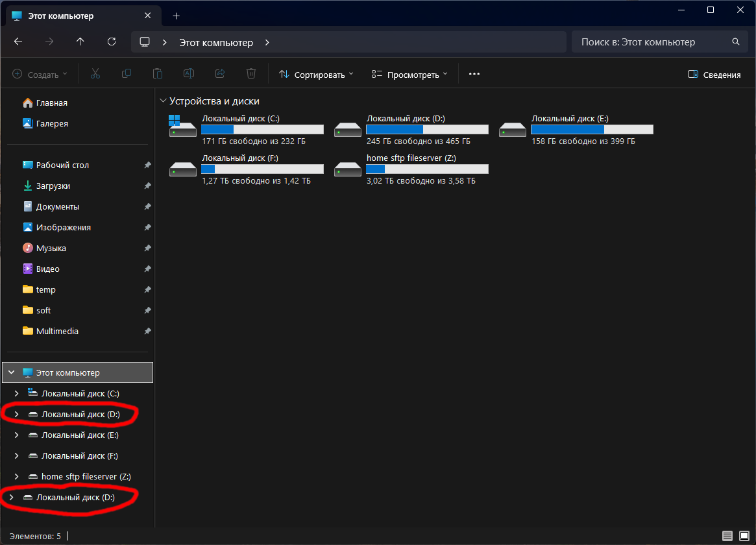This screenshot has height=545, width=756.
Task: Click the pin icon next to Multimedia
Action: click(x=147, y=330)
